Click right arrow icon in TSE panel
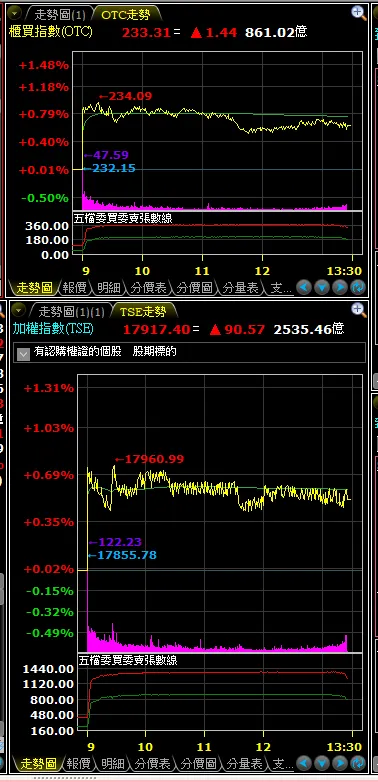The height and width of the screenshot is (782, 378). point(340,763)
